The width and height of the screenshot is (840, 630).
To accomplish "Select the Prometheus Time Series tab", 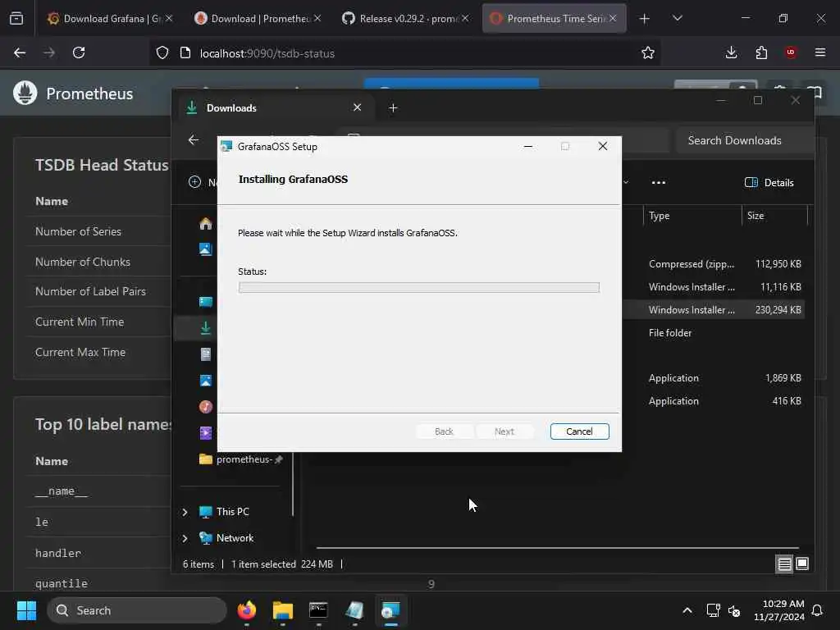I will click(x=554, y=18).
